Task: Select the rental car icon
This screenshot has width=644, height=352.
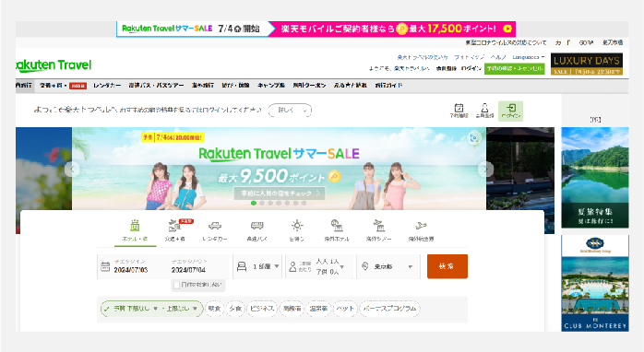Action: point(215,226)
